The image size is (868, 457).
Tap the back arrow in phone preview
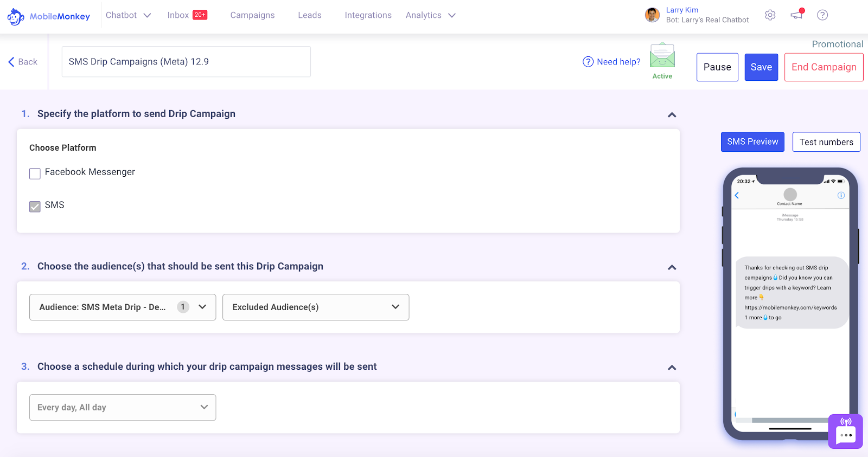tap(737, 195)
